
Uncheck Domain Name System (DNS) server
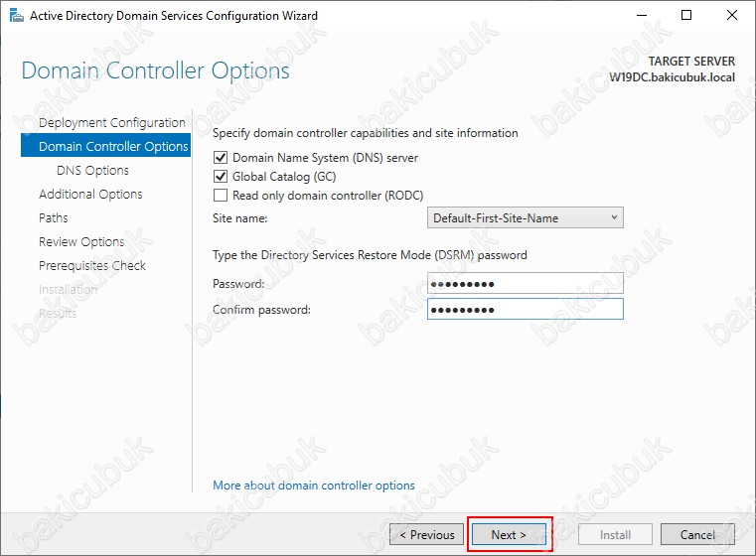221,158
